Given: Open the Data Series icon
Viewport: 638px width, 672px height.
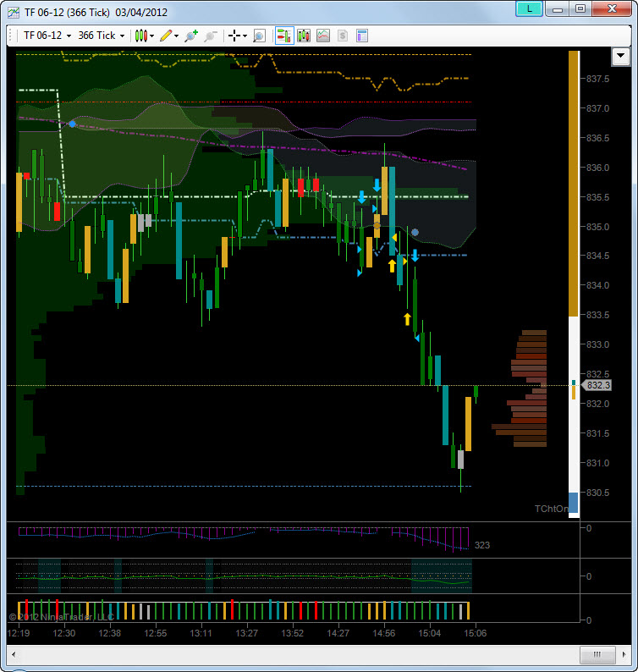Looking at the screenshot, I should coord(304,36).
